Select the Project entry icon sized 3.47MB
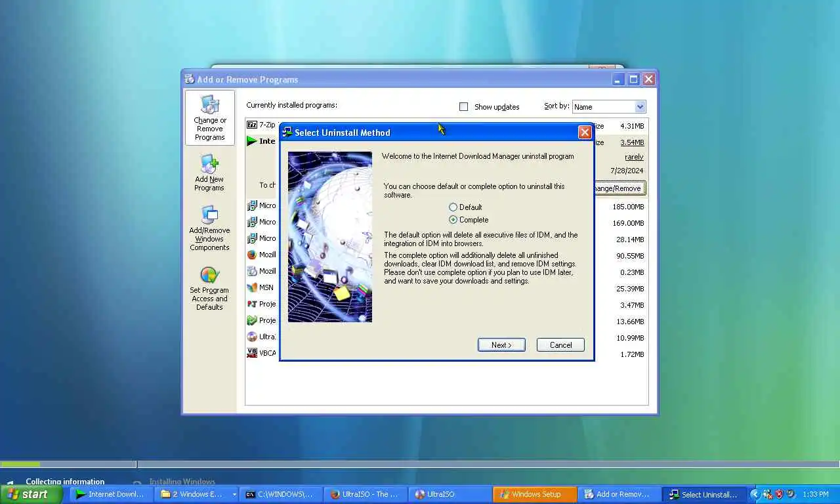Screen dimensions: 840x504 coord(252,304)
